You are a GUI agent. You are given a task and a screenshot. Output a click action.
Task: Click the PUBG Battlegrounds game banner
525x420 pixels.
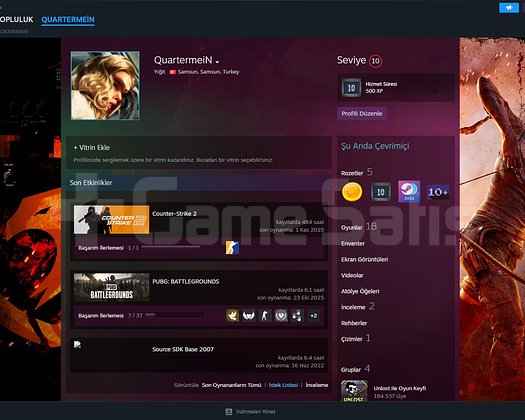point(111,287)
